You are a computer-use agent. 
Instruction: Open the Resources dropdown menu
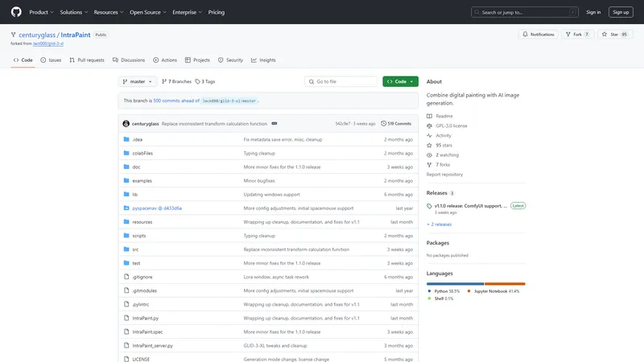tap(109, 12)
